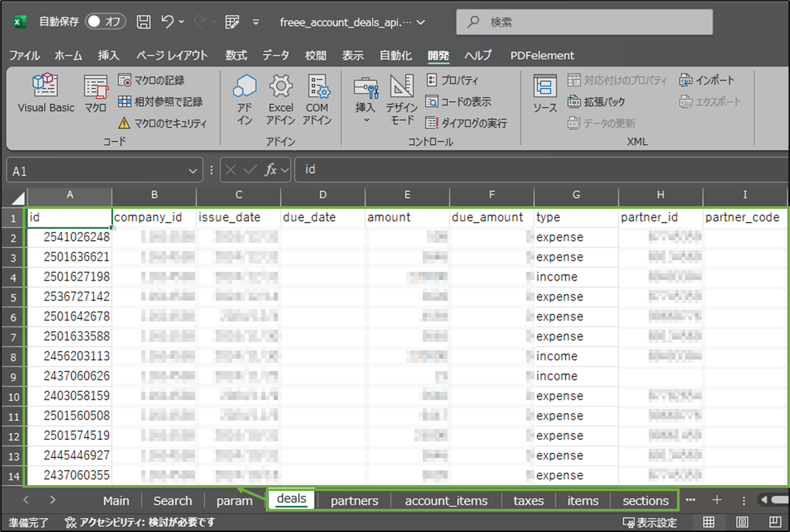Open the sections sheet tab
Viewport: 790px width, 532px height.
[x=645, y=501]
